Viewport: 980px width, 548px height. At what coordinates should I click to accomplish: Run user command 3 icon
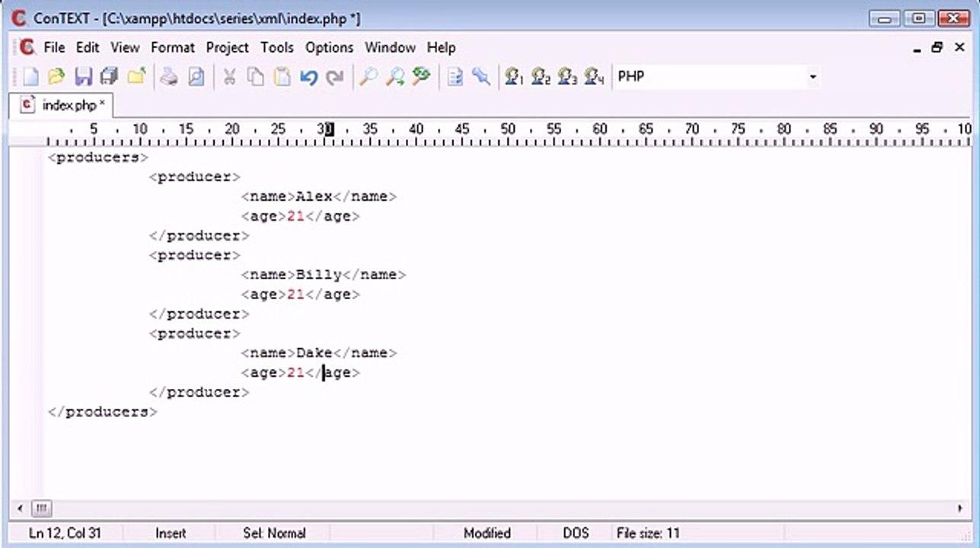pyautogui.click(x=568, y=77)
